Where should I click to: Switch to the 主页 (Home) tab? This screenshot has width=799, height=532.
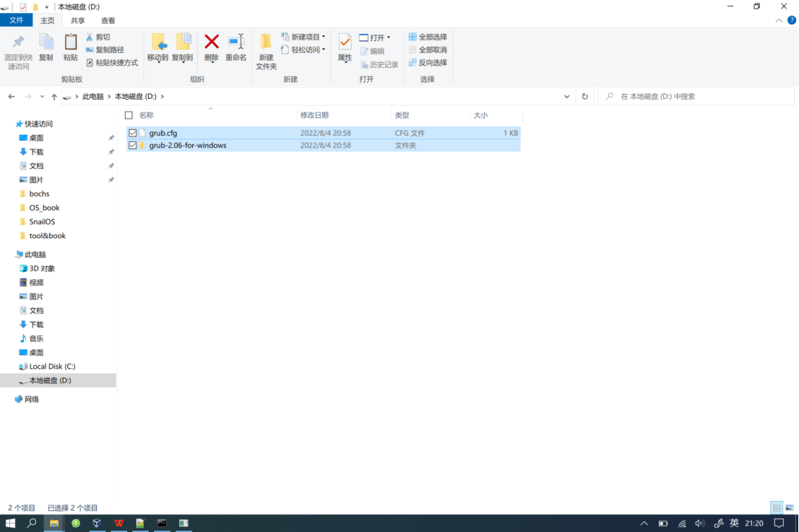48,20
